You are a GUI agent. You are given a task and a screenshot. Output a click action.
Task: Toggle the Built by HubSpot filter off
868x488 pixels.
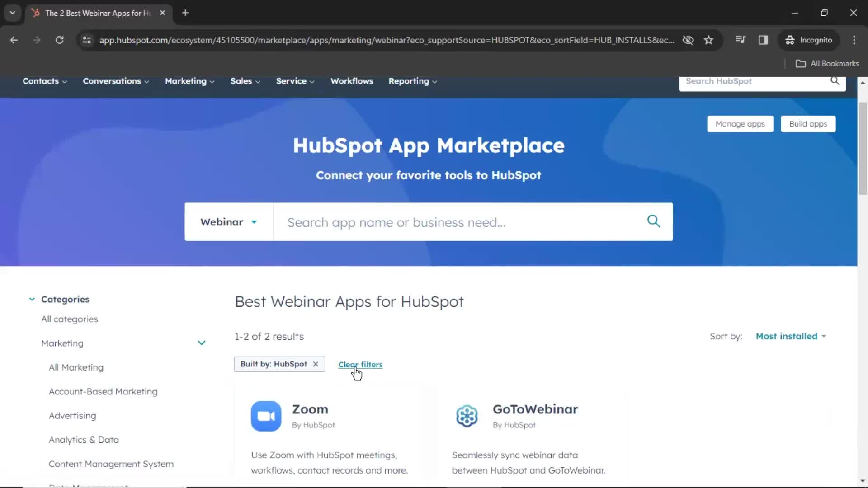coord(316,364)
